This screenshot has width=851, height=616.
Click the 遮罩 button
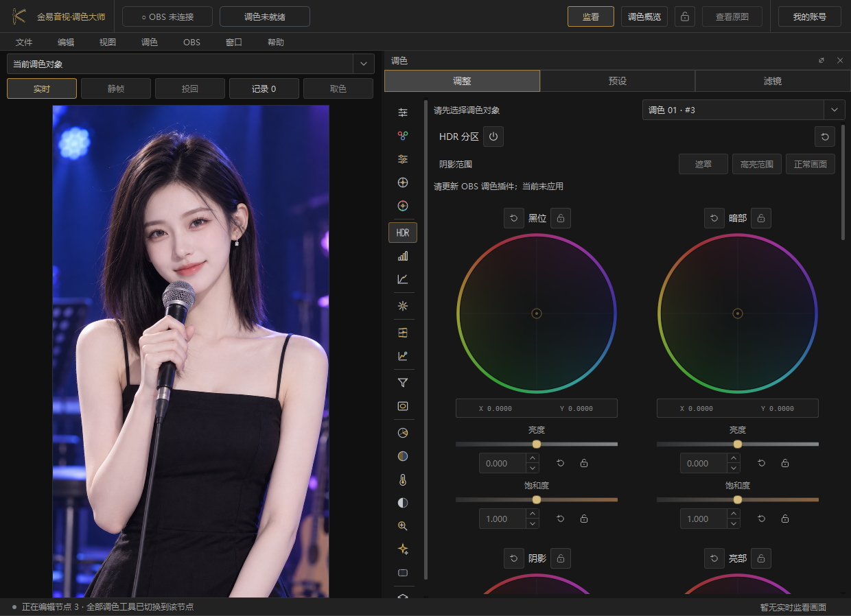click(x=703, y=165)
